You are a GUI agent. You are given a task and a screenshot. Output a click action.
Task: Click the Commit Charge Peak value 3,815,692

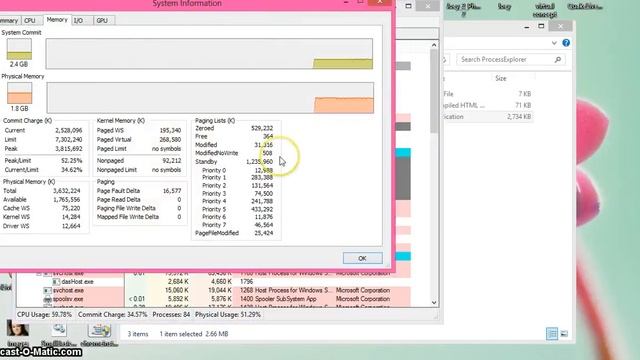coord(69,149)
